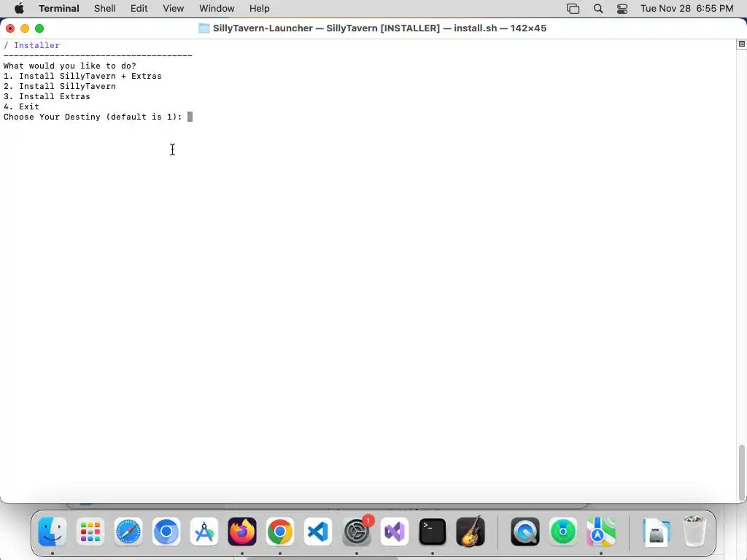The height and width of the screenshot is (560, 747).
Task: Open Control Center in menu bar
Action: (x=622, y=9)
